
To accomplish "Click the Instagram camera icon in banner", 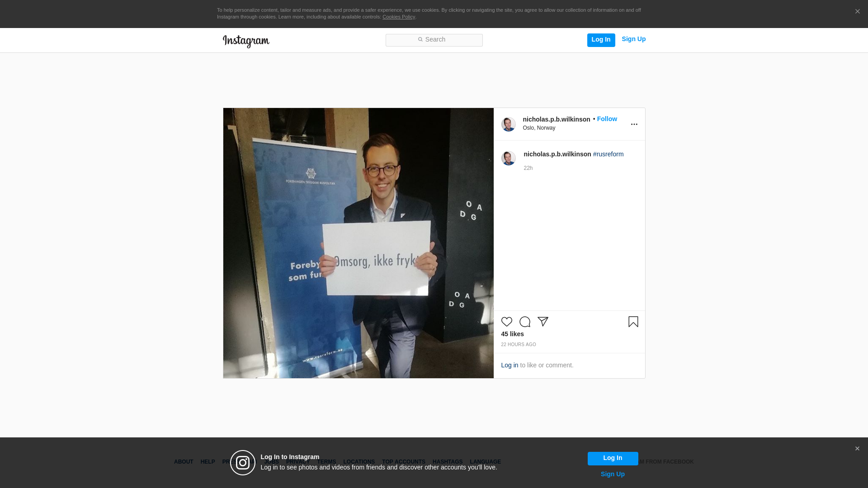I will coord(243,463).
